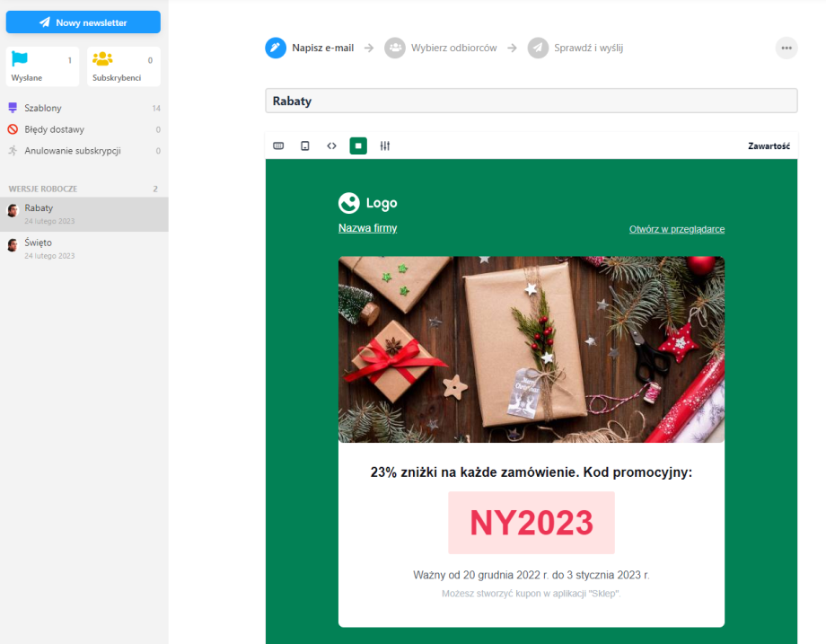
Task: Switch to the mobile preview icon
Action: point(305,146)
